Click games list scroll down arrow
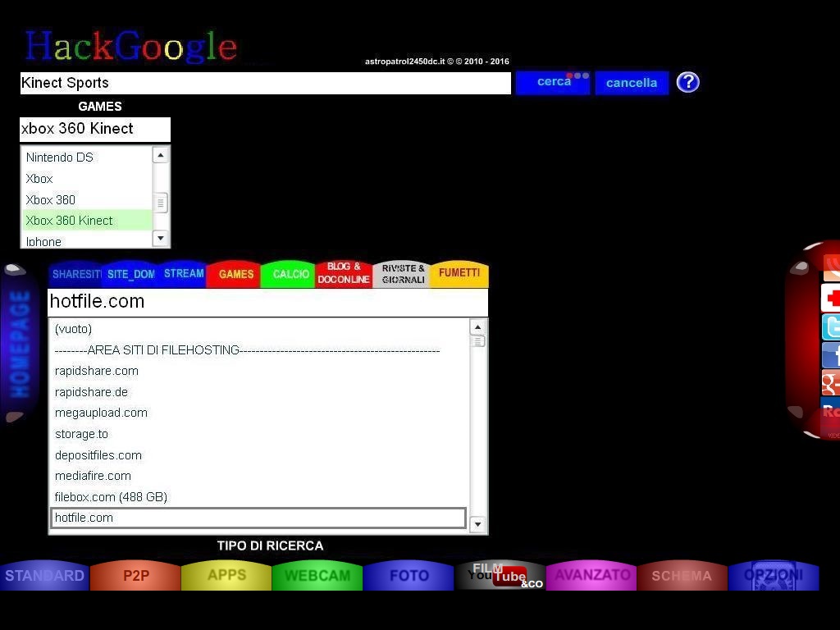 click(161, 238)
